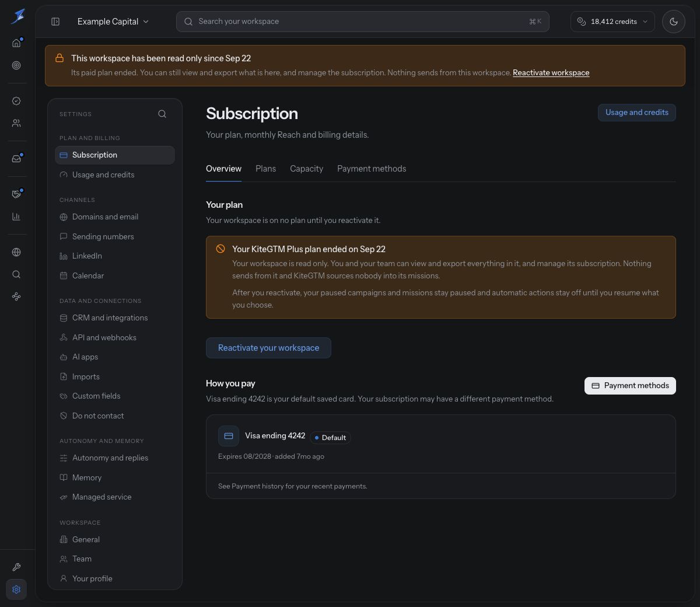Open Imports settings
This screenshot has width=700, height=607.
point(115,377)
